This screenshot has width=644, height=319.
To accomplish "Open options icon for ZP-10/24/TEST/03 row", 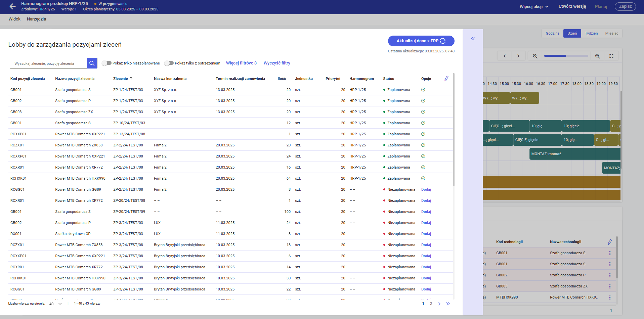I will tap(423, 123).
